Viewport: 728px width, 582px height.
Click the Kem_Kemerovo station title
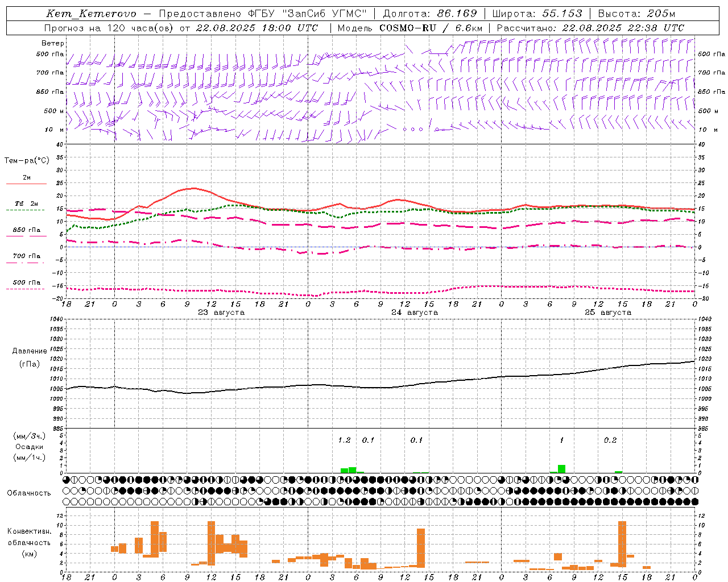point(91,14)
